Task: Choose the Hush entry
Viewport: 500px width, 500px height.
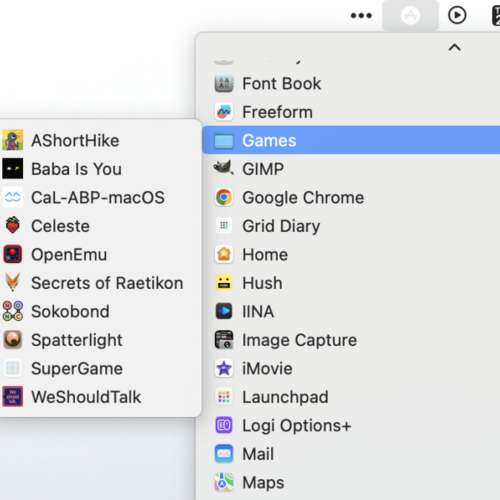Action: [351, 283]
